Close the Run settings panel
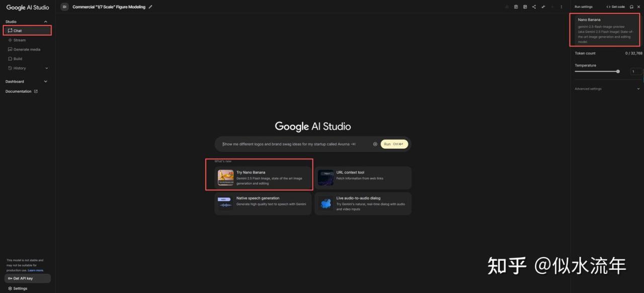 (x=639, y=7)
